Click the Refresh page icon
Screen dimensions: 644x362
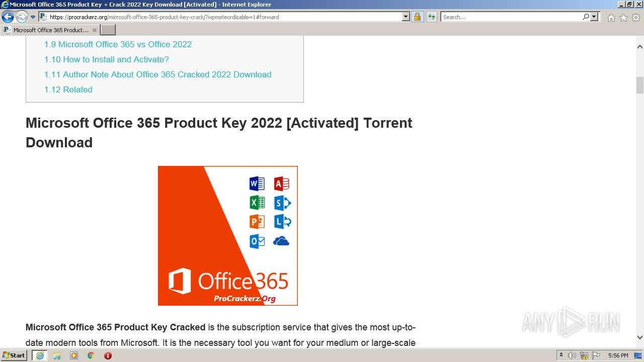pyautogui.click(x=432, y=17)
